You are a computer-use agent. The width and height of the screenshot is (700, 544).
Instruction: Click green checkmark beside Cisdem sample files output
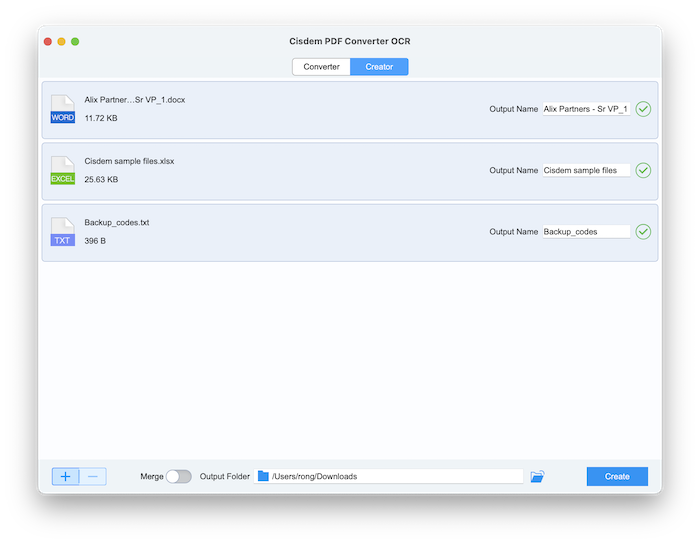(x=643, y=170)
